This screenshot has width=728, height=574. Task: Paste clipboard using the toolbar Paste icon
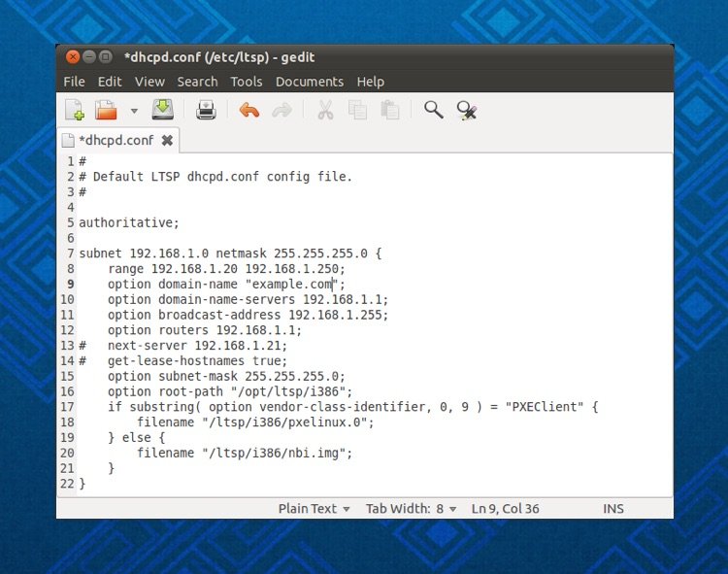coord(389,110)
